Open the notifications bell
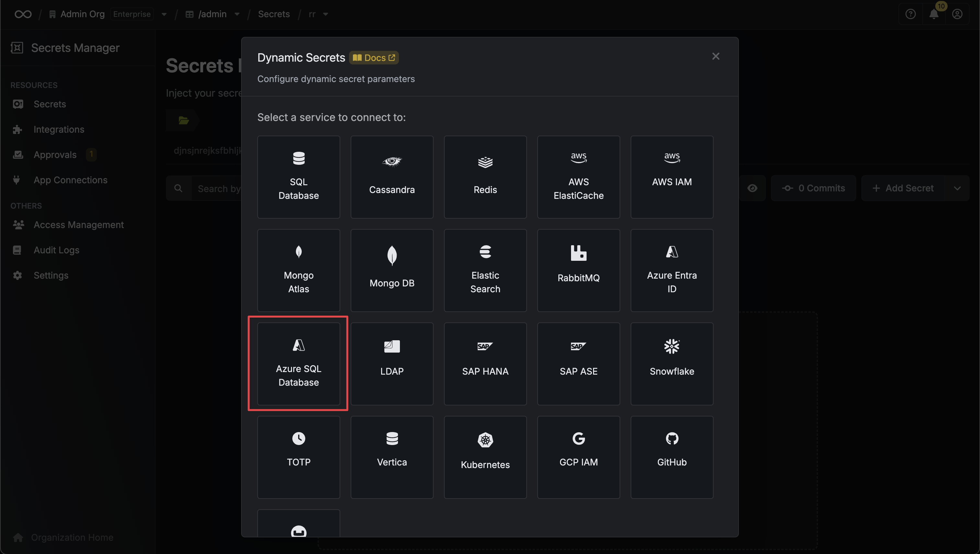This screenshot has width=980, height=554. coord(934,14)
